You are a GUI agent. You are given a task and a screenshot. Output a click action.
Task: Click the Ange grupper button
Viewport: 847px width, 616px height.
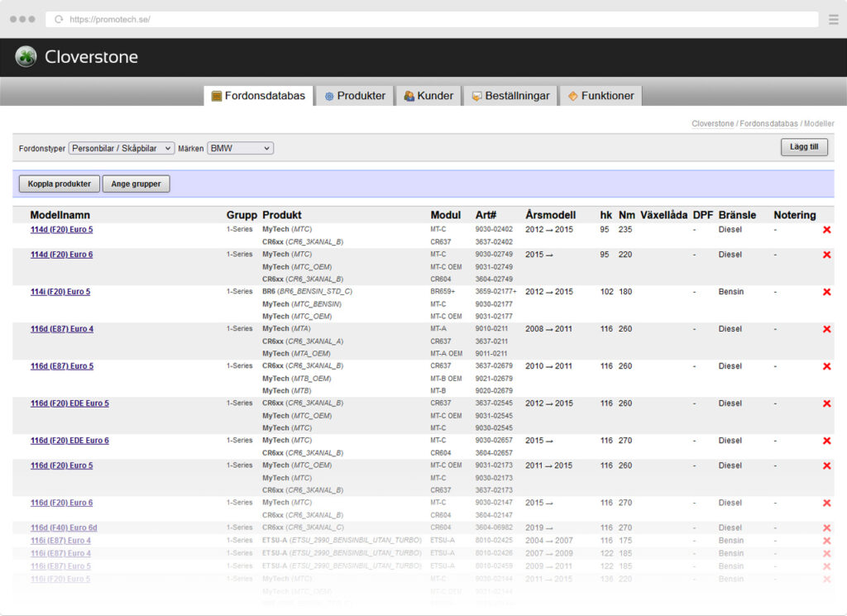(x=136, y=184)
